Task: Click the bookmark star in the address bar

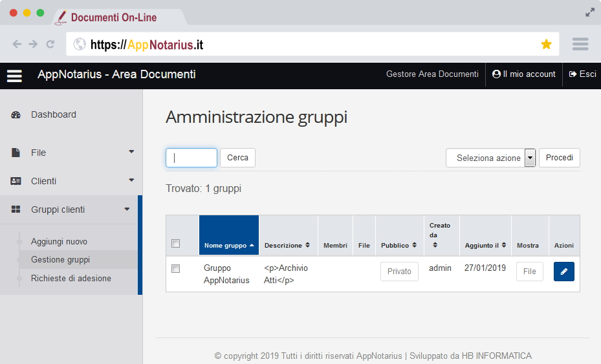Action: (546, 44)
